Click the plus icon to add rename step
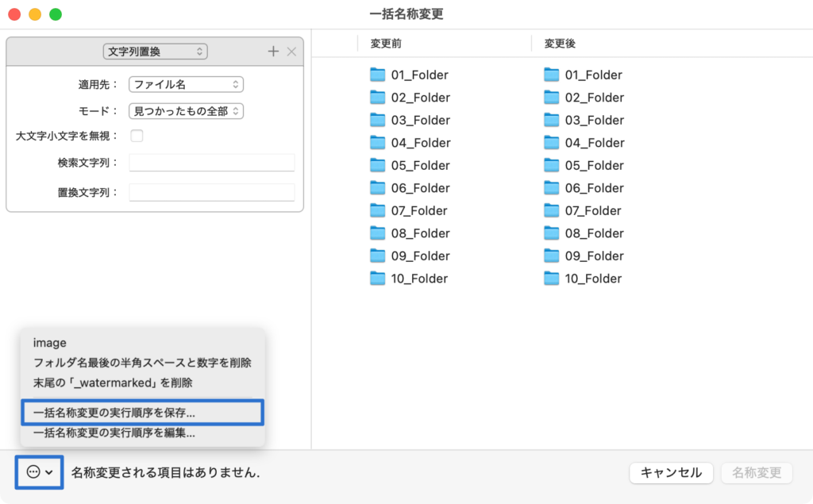Screen dimensions: 813x504 coord(273,52)
